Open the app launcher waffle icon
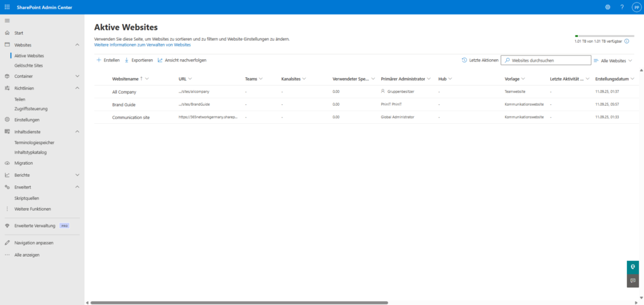 [7, 7]
